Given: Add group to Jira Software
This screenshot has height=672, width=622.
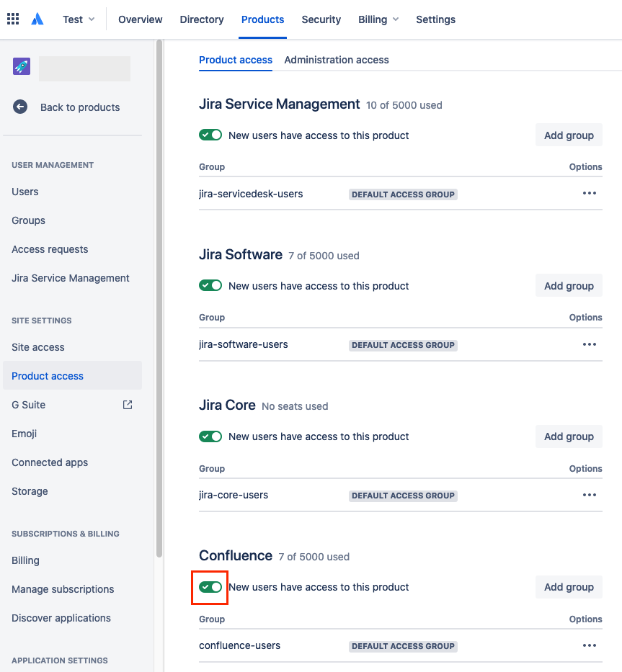Looking at the screenshot, I should point(569,285).
